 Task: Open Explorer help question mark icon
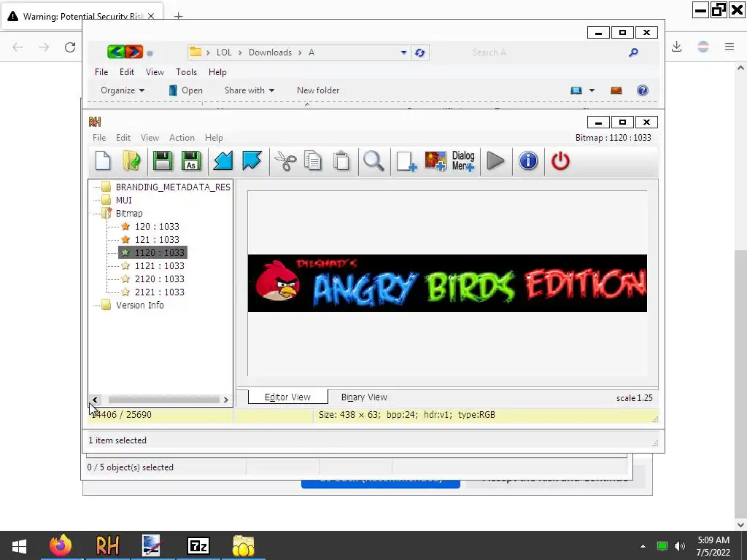pyautogui.click(x=642, y=90)
